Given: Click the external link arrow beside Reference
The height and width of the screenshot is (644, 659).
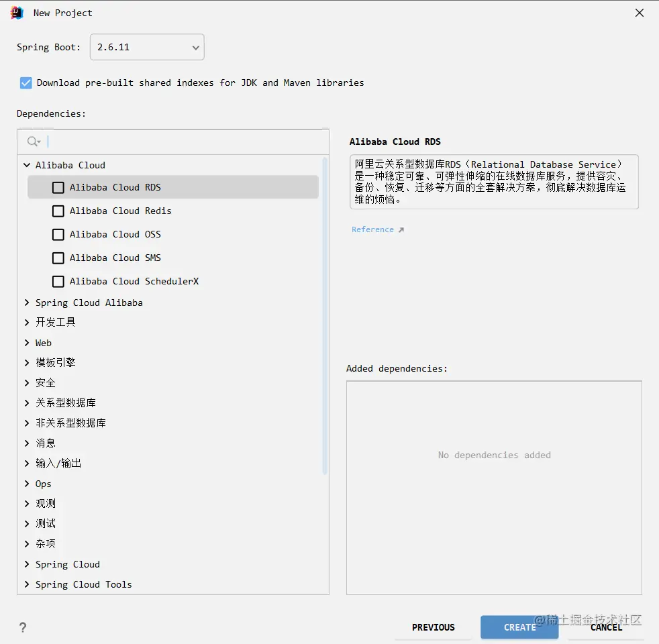Looking at the screenshot, I should point(401,229).
